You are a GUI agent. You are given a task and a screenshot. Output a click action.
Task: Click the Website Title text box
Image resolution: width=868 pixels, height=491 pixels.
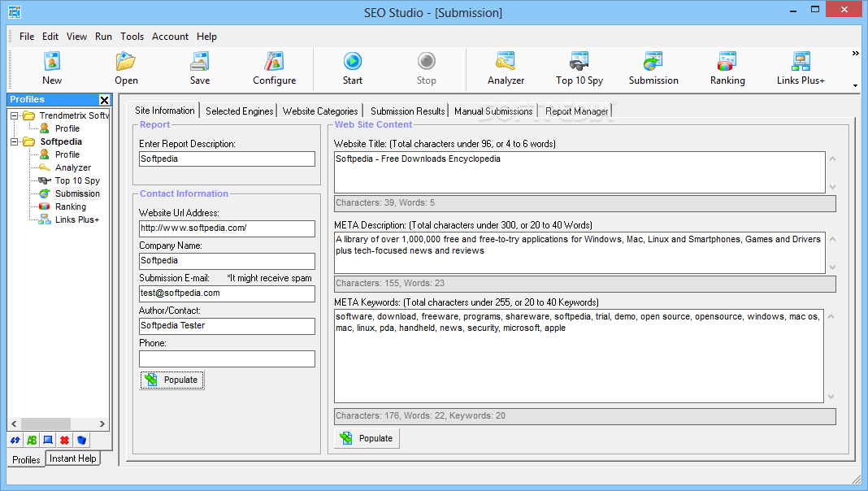(579, 172)
